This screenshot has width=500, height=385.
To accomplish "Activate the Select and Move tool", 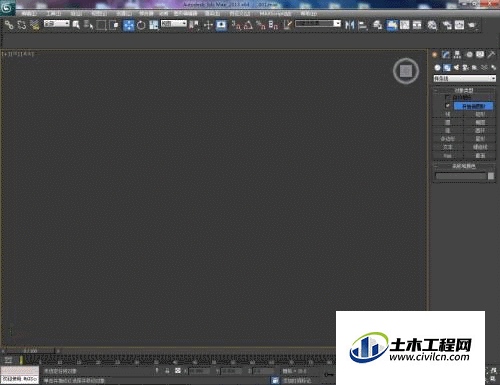I will tap(129, 25).
